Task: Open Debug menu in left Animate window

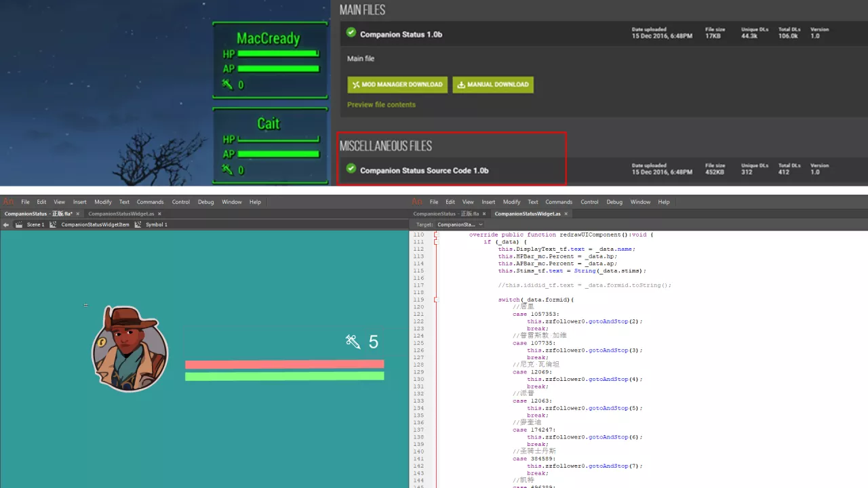Action: pyautogui.click(x=205, y=202)
